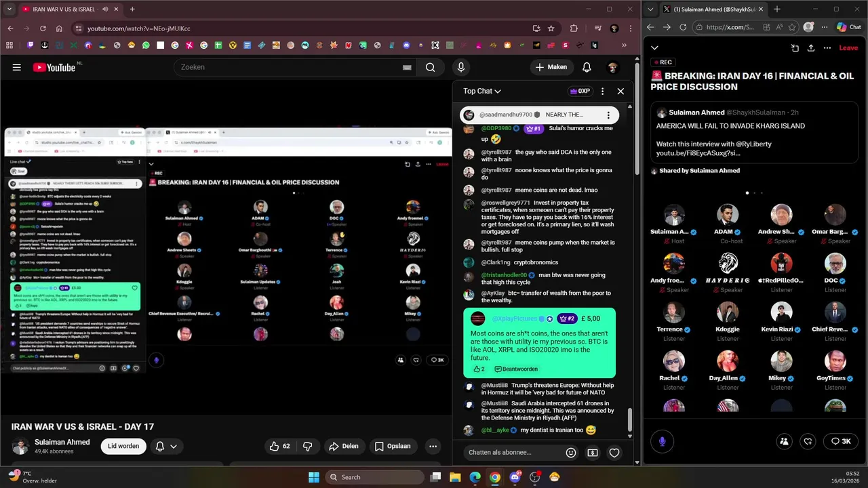Viewport: 868px width, 488px height.
Task: Show hidden bookmarks with double chevron
Action: pyautogui.click(x=624, y=45)
